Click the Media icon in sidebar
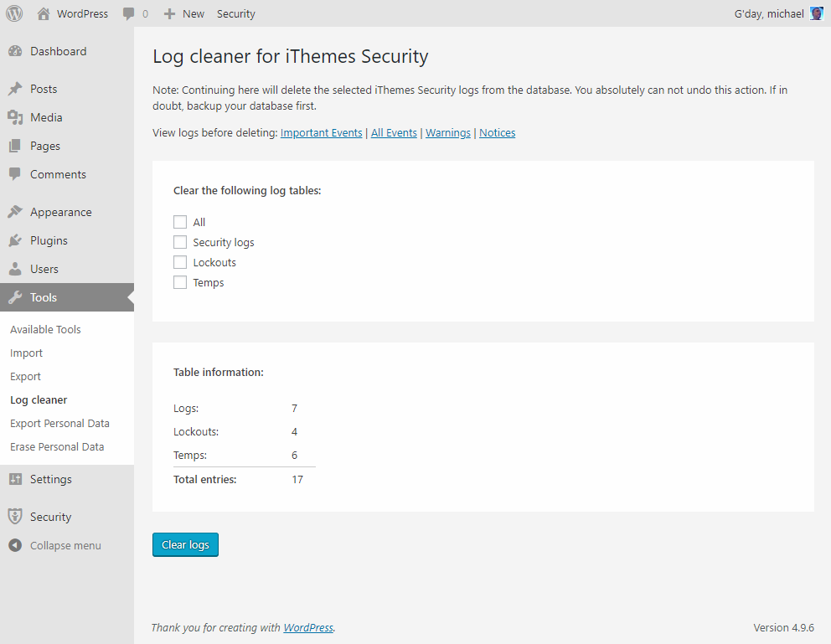The image size is (831, 644). coord(15,117)
